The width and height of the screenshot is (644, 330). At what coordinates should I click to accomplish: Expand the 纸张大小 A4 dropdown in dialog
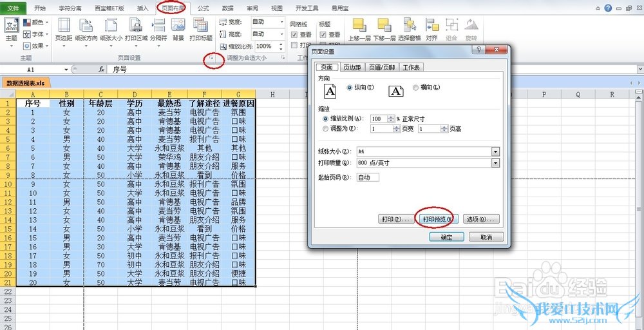click(x=495, y=151)
